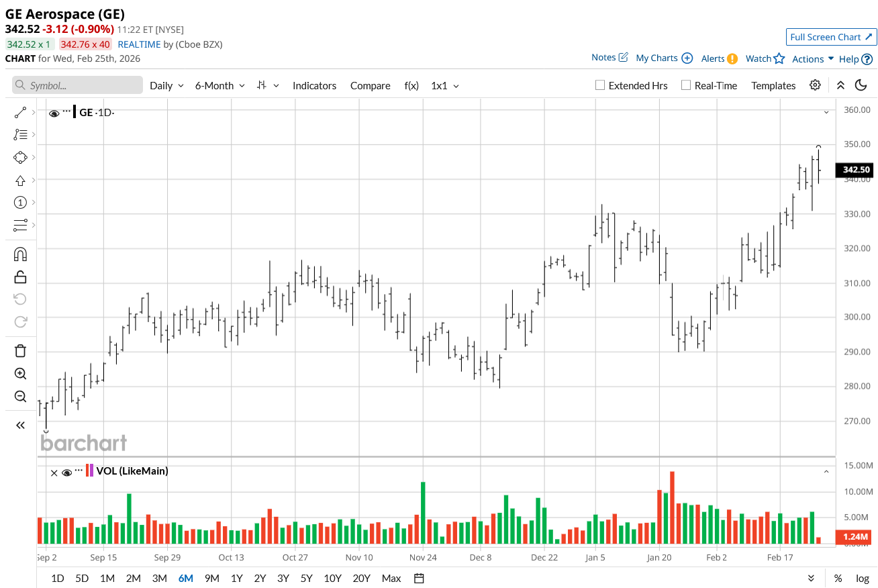
Task: Click the VOL (LikeMain) indicator label
Action: click(132, 471)
